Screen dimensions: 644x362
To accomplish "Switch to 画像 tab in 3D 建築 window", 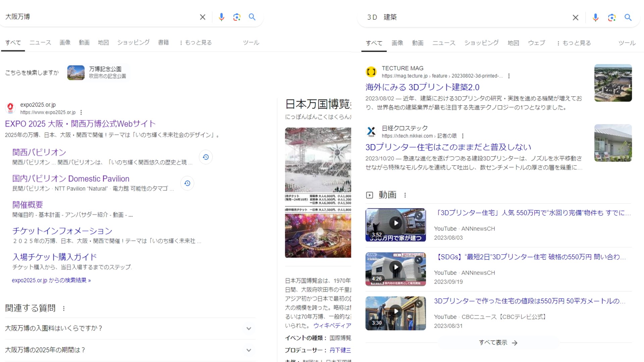I will [397, 43].
